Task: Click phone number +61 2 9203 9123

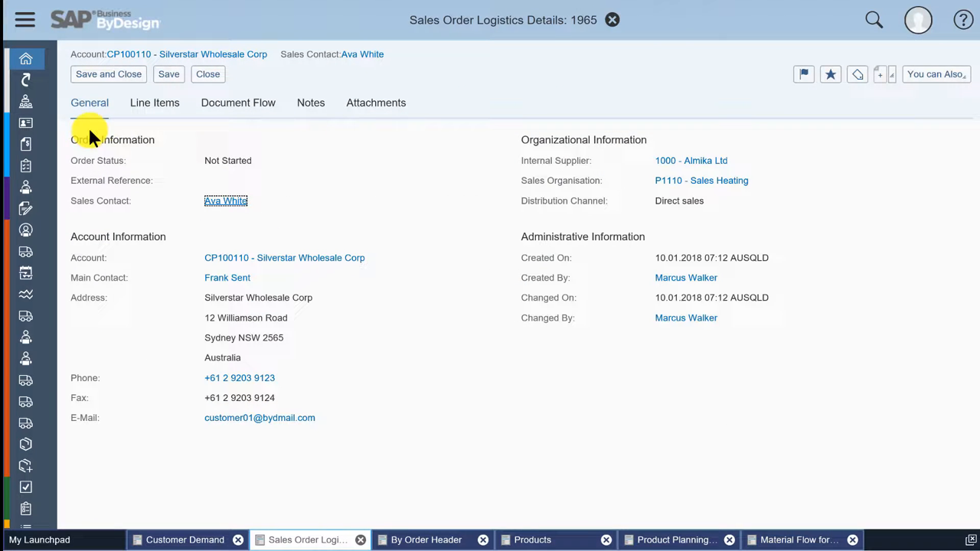Action: point(240,378)
